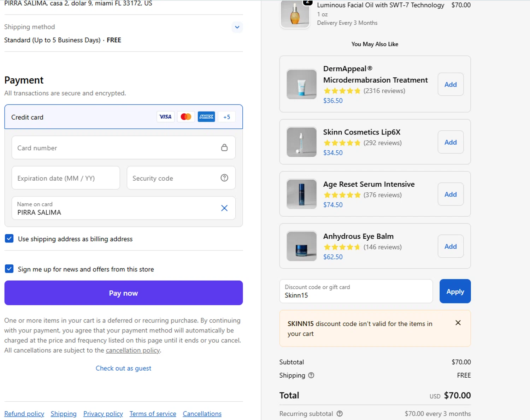Open the Security code help icon
The height and width of the screenshot is (420, 530).
pyautogui.click(x=224, y=178)
